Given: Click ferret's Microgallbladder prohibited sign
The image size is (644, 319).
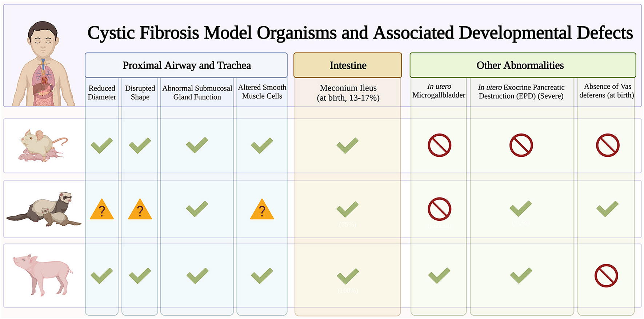Looking at the screenshot, I should (x=439, y=209).
